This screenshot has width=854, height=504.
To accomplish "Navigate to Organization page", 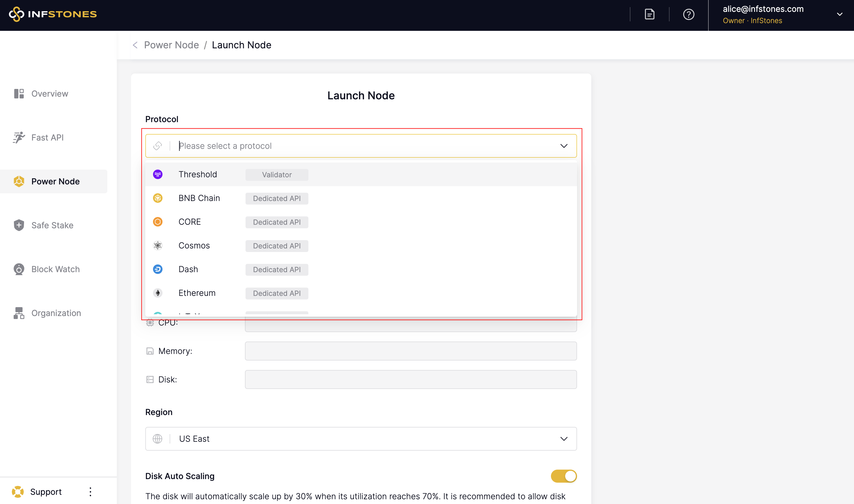I will (56, 313).
